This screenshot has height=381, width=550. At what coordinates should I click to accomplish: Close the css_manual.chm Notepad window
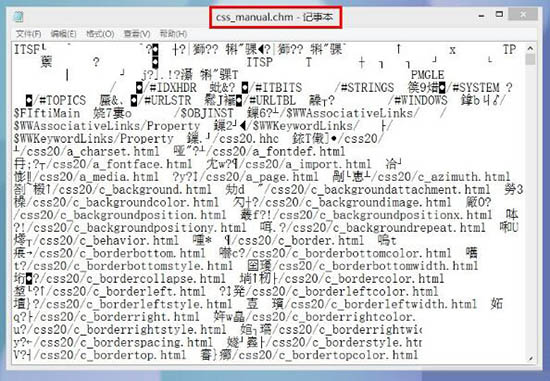click(x=523, y=14)
